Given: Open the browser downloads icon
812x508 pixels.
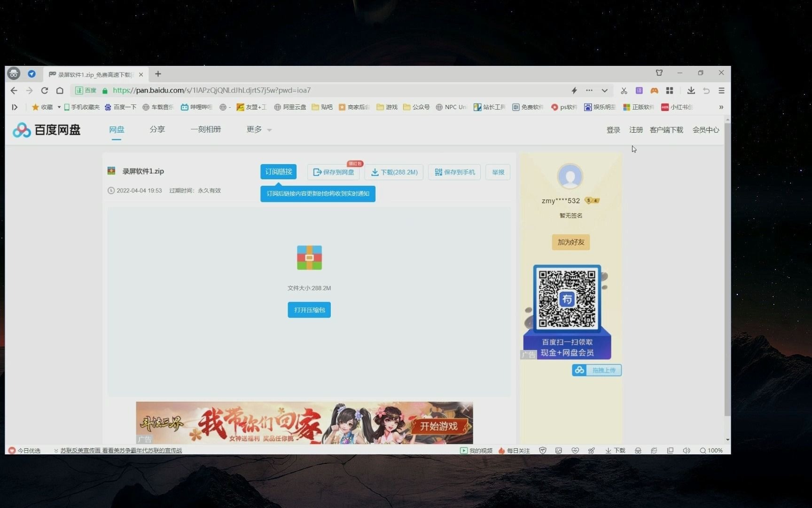Looking at the screenshot, I should 691,90.
